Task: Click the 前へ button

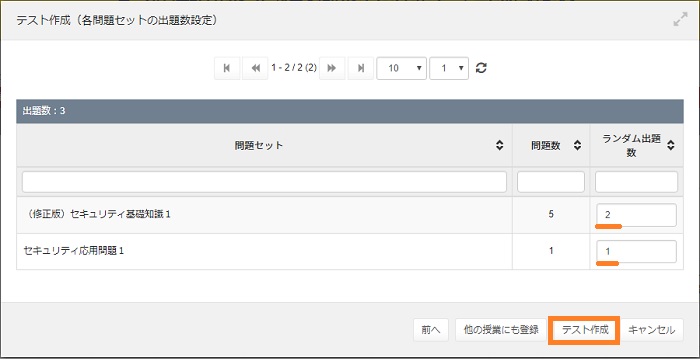Action: pos(431,330)
